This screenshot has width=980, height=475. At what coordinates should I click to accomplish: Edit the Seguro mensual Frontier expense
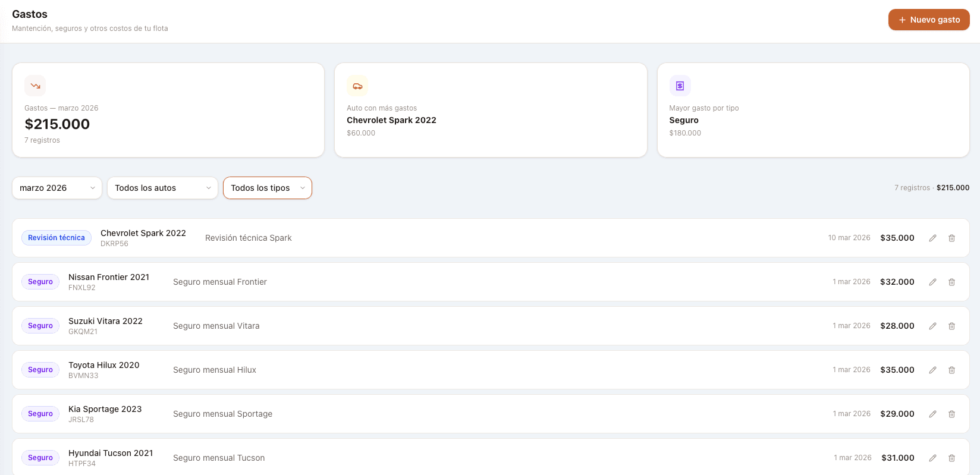tap(932, 282)
